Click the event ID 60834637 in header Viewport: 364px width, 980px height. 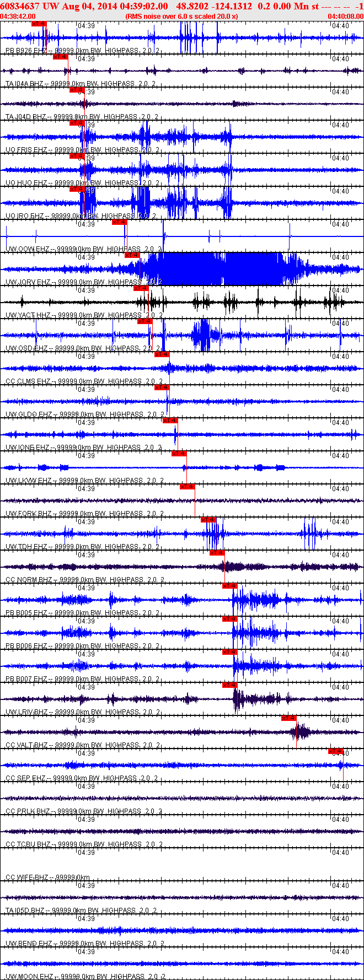(19, 6)
